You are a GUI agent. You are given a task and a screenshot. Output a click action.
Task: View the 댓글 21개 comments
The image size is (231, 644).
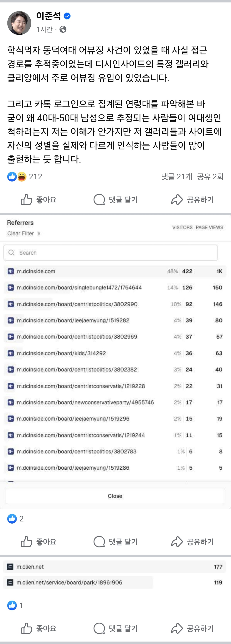click(177, 177)
